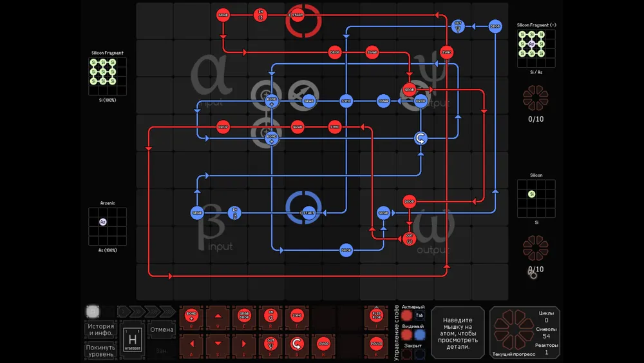This screenshot has height=363, width=644.
Task: Toggle Видимый blue layer visibility
Action: coord(420,335)
